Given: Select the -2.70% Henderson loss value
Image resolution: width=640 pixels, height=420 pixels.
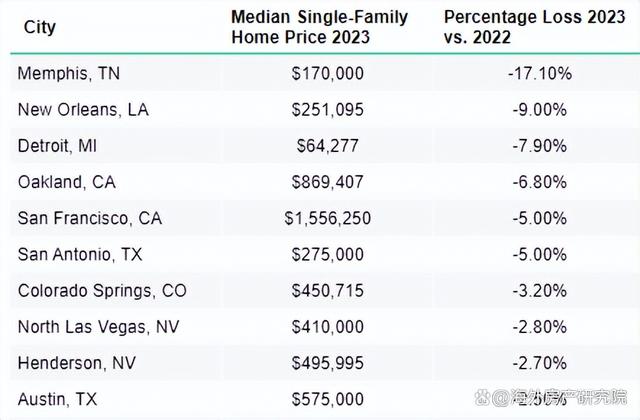Looking at the screenshot, I should pos(540,363).
